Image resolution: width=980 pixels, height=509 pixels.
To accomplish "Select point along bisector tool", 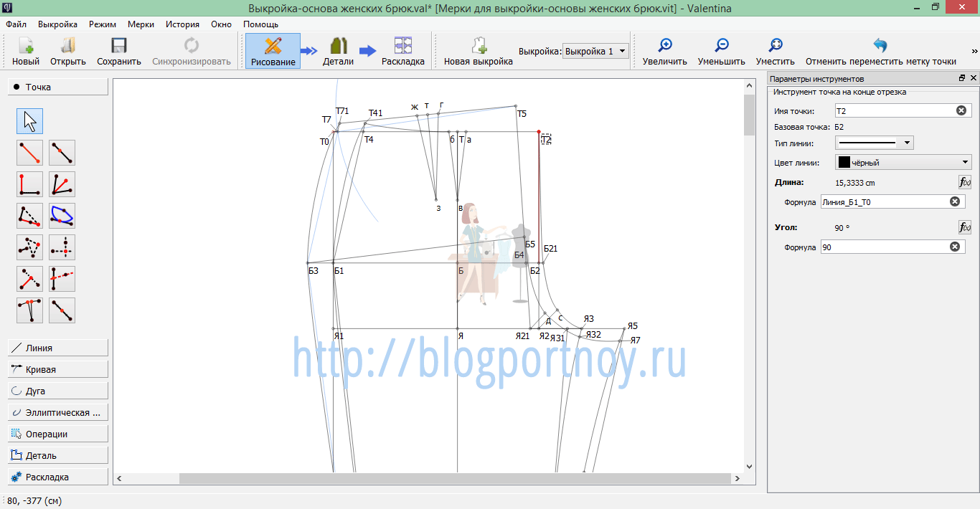I will point(62,184).
